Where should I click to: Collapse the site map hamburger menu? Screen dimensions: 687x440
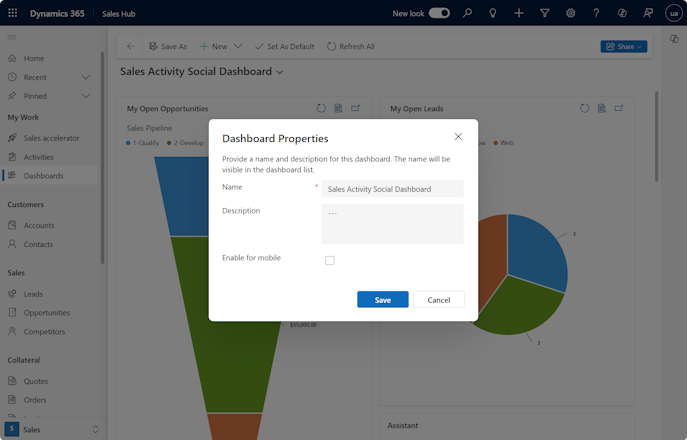point(12,37)
